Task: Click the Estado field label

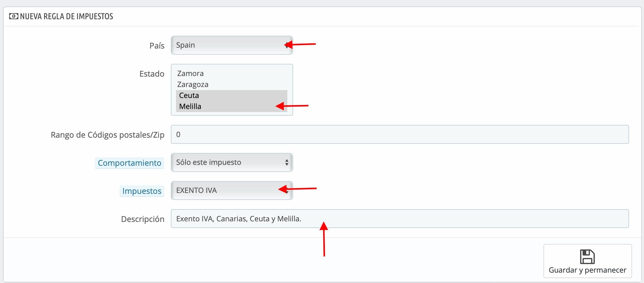Action: coord(152,74)
